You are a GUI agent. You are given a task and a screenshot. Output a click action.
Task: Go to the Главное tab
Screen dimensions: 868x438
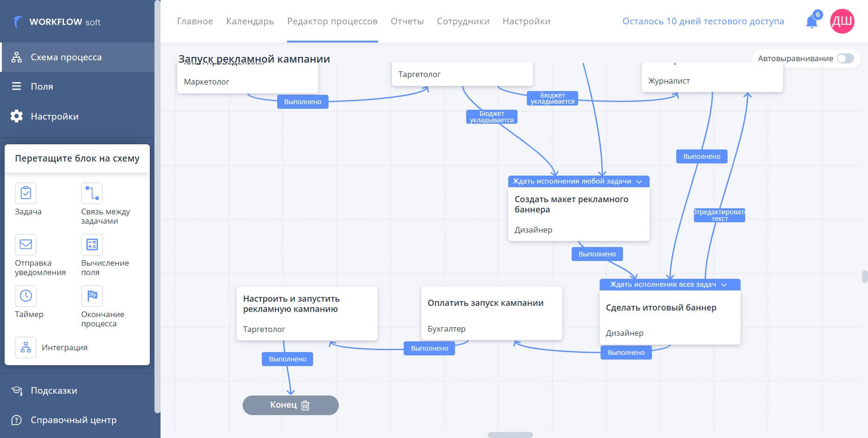click(x=195, y=21)
